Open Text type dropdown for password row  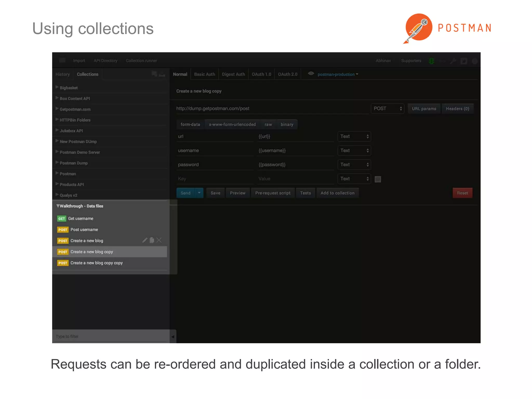tap(354, 164)
